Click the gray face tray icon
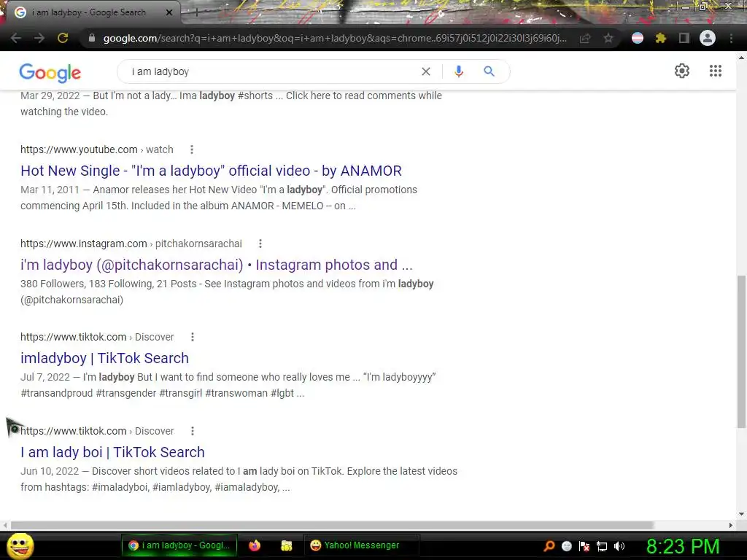The image size is (747, 560). [x=566, y=546]
